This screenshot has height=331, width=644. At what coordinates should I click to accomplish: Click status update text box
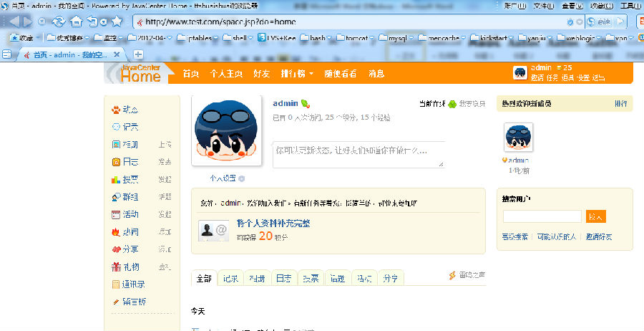359,155
